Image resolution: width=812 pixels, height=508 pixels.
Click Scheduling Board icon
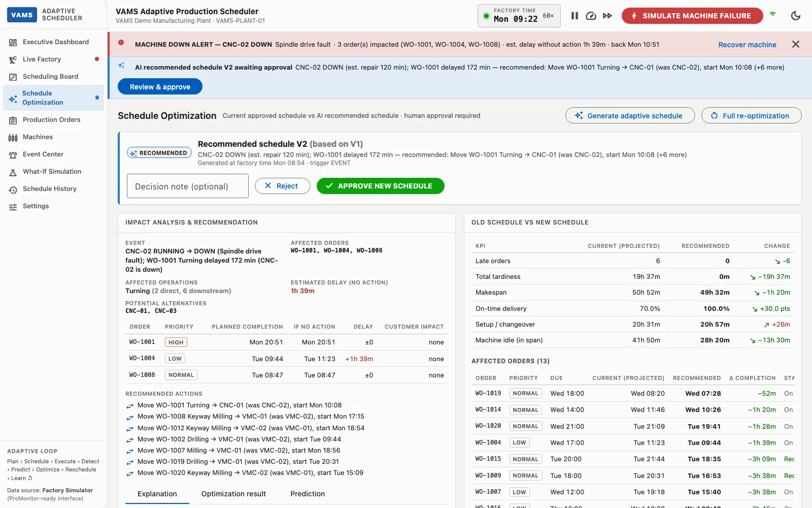[x=13, y=77]
